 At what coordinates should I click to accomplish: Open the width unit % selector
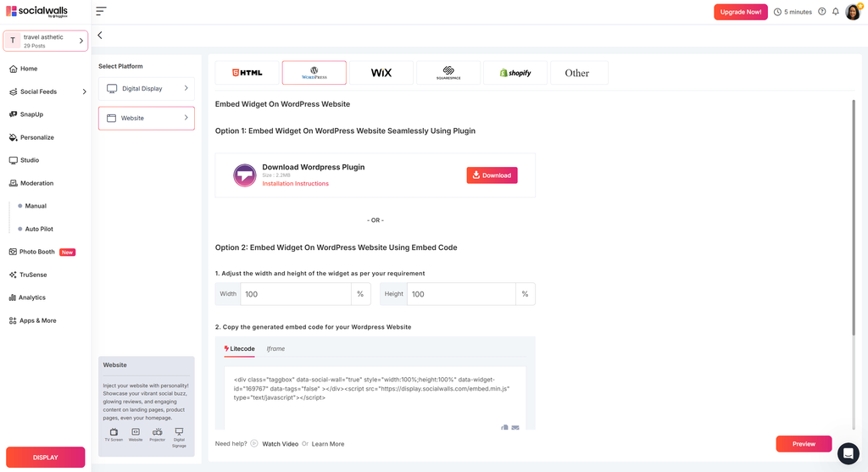coord(360,294)
